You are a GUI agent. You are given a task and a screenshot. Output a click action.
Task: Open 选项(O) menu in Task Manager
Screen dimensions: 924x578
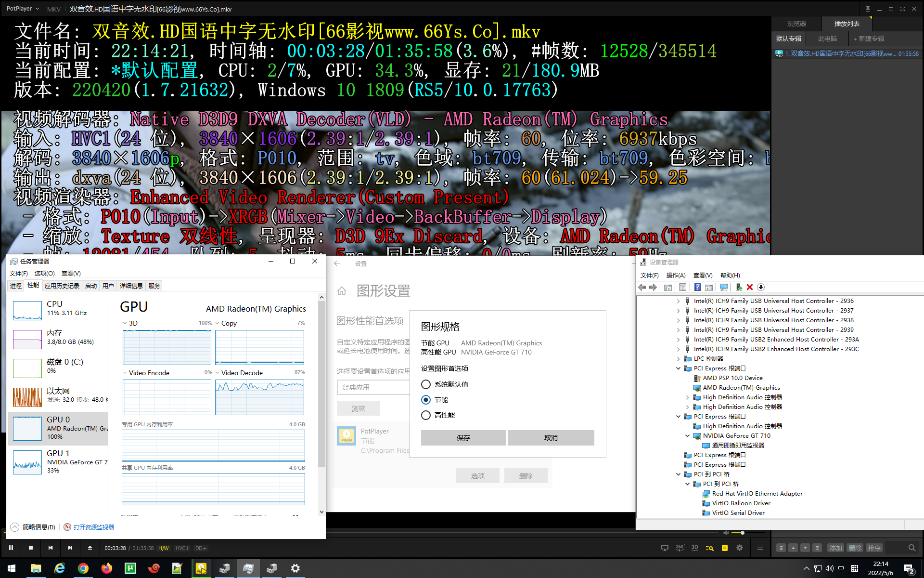(44, 273)
